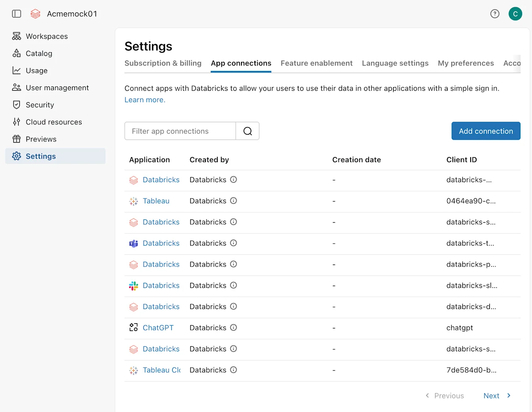Click the Client ID column header
The height and width of the screenshot is (412, 532).
[x=462, y=160]
